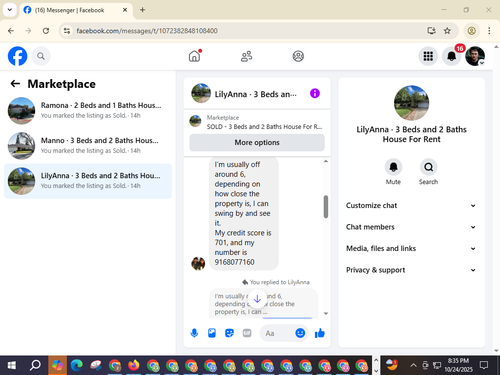This screenshot has height=375, width=500.
Task: Expand the Privacy & support section
Action: (411, 270)
